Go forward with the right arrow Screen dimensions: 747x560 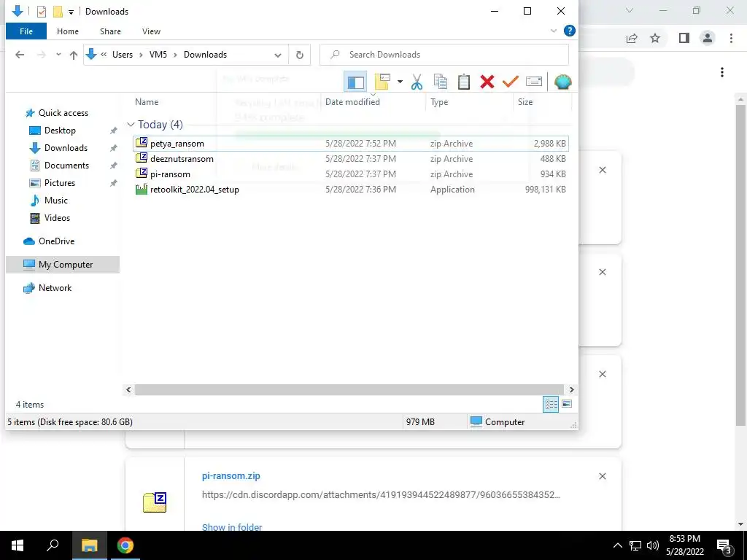pos(42,55)
